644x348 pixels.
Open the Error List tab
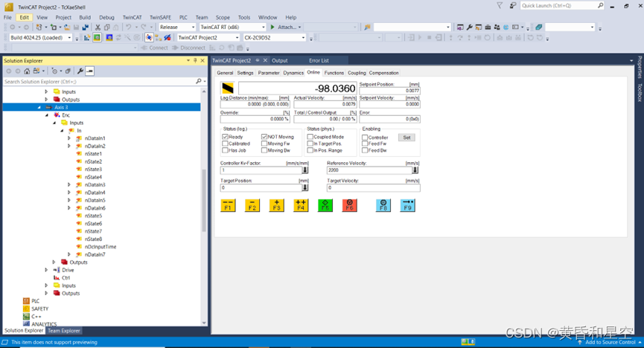(319, 60)
